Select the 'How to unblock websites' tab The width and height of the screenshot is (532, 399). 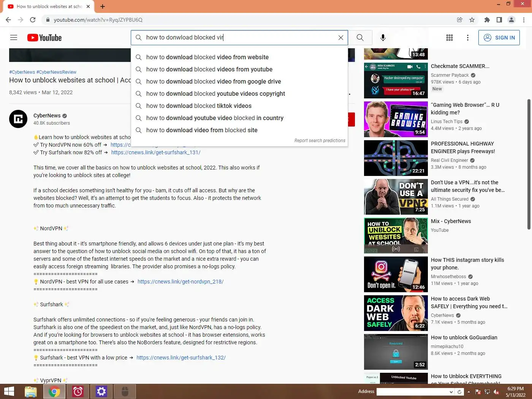coord(49,6)
